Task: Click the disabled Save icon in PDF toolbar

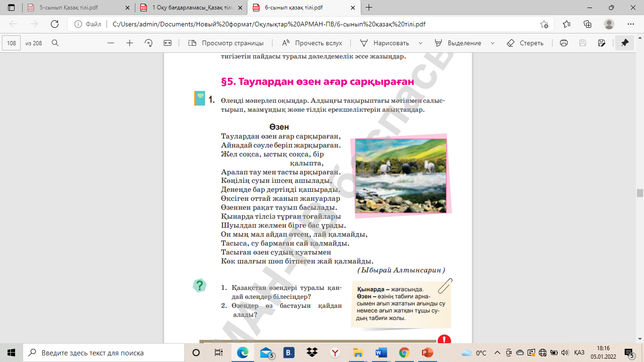Action: coord(582,43)
